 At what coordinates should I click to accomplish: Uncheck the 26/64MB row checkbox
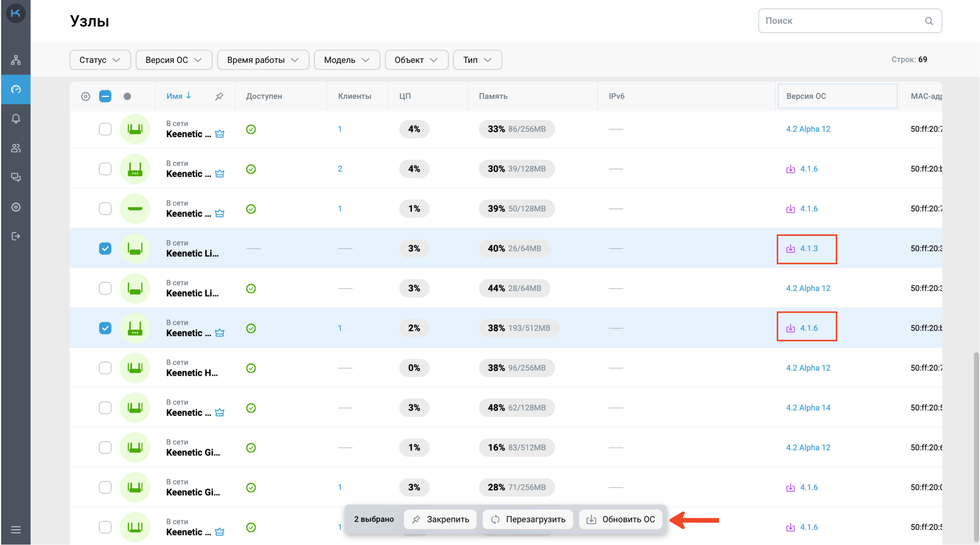pyautogui.click(x=105, y=249)
